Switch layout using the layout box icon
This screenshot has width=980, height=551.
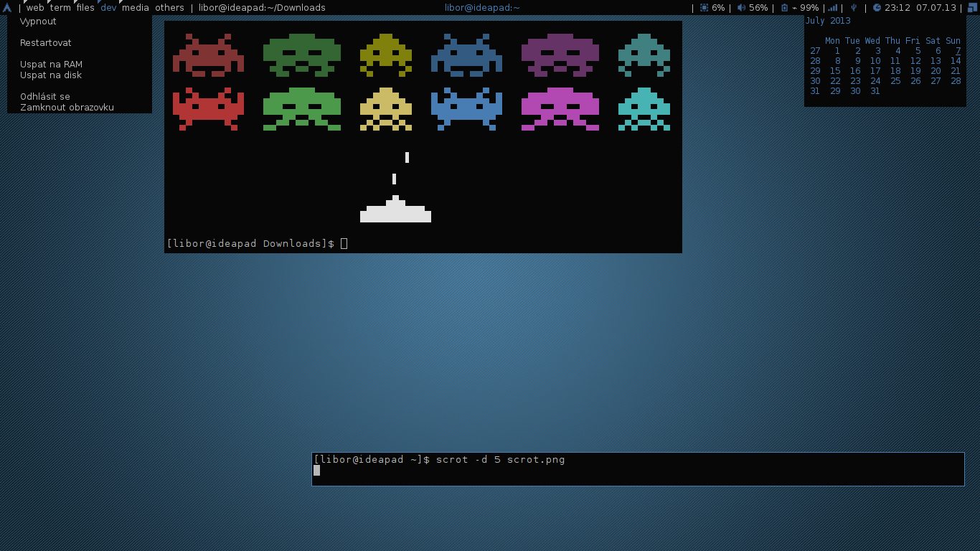pos(972,8)
